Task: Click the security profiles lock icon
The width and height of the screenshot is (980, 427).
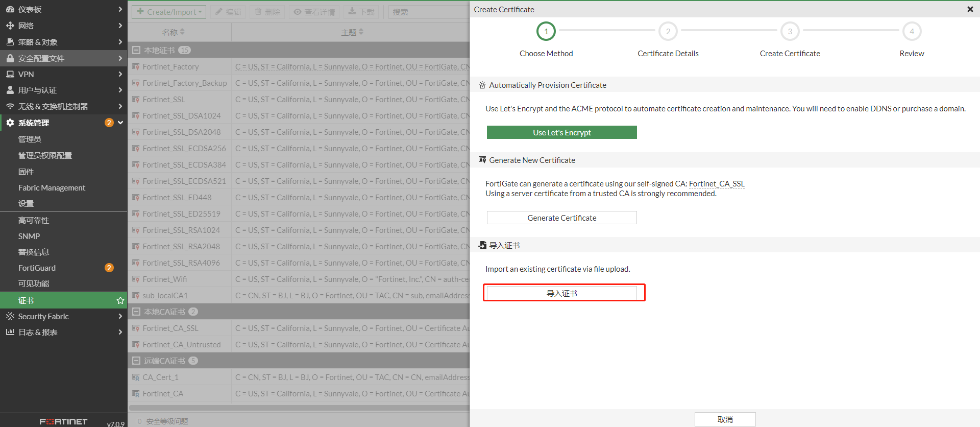Action: (x=10, y=58)
